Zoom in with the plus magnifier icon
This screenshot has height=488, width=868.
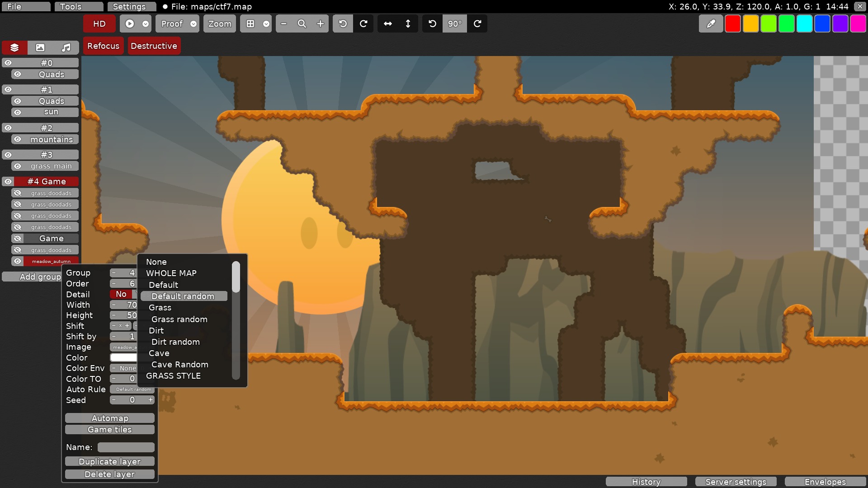click(321, 23)
